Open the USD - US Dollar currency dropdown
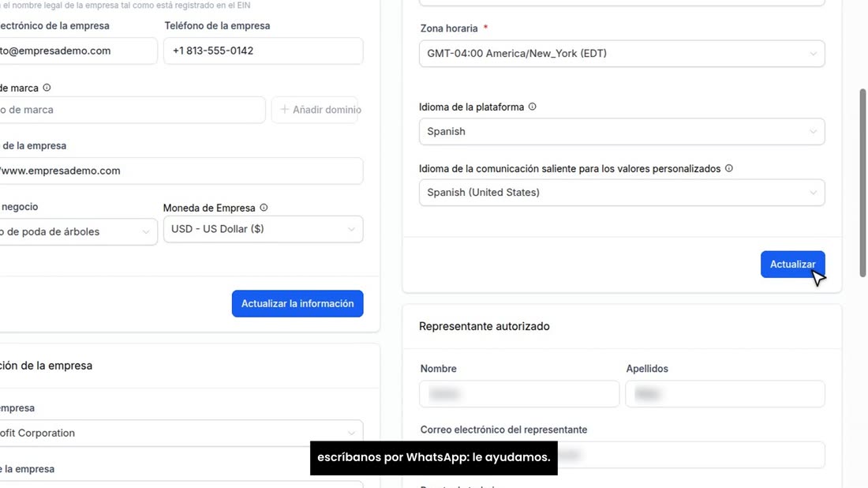The height and width of the screenshot is (488, 868). pos(263,229)
